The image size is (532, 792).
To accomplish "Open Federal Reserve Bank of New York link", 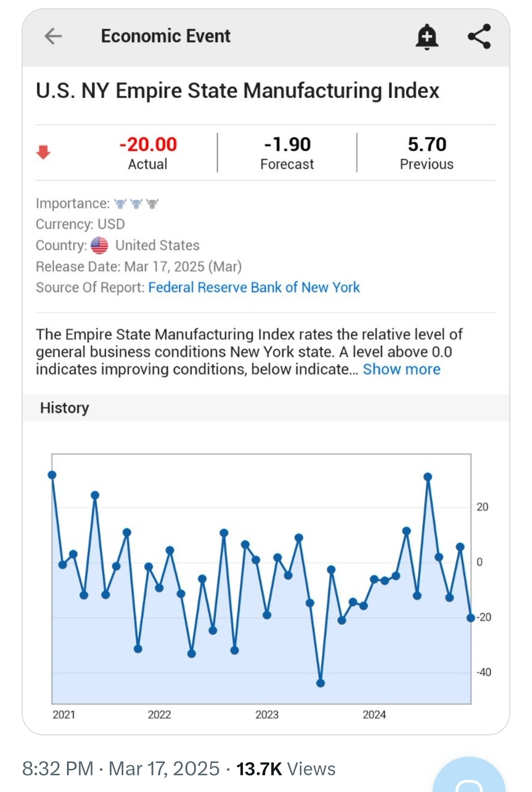I will click(x=254, y=287).
